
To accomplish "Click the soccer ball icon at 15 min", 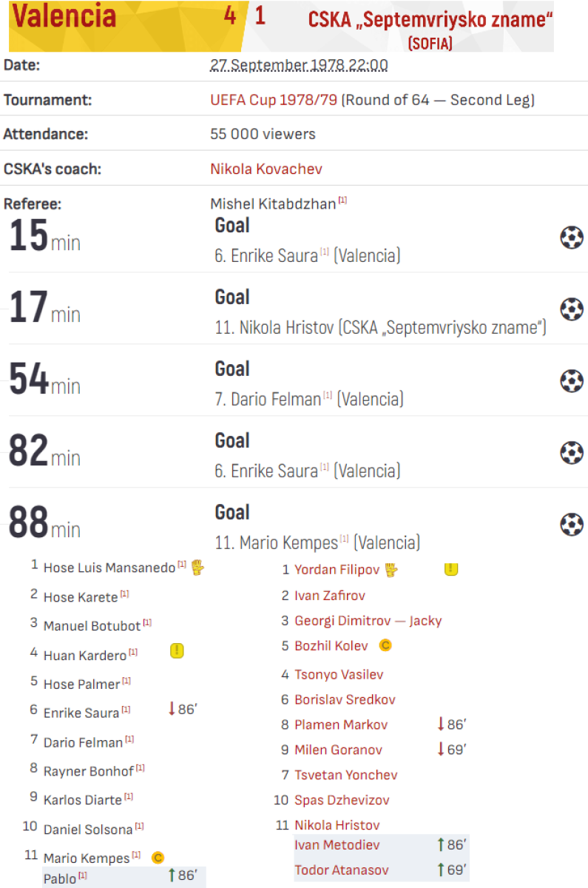I will tap(571, 238).
